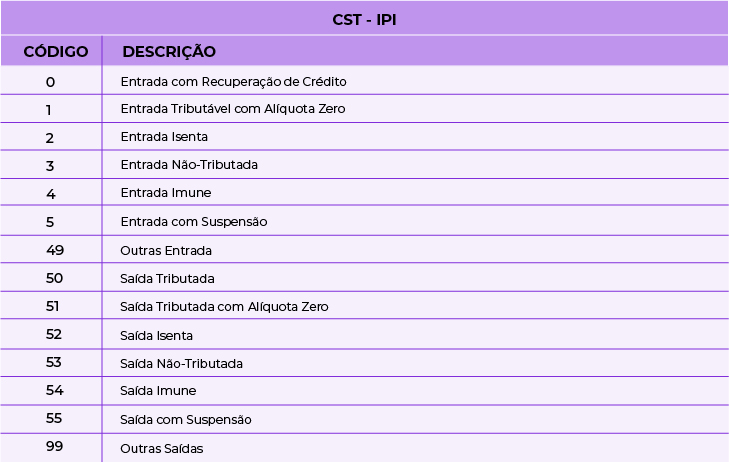Select the 'Saída Isenta' description
729x462 pixels.
click(156, 335)
